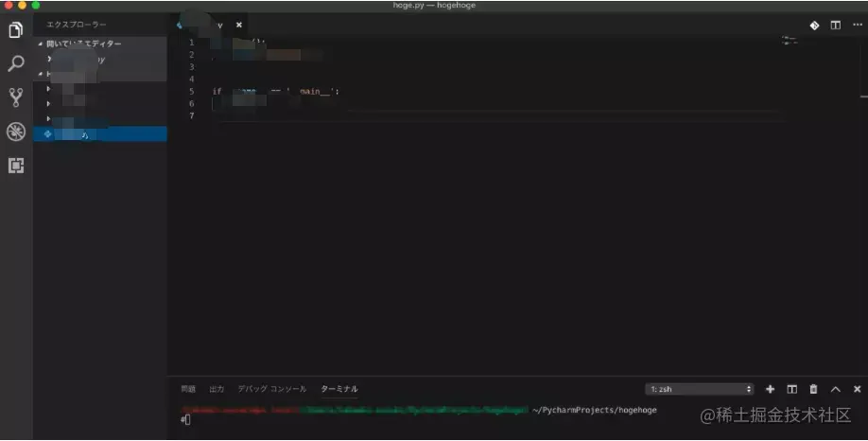Open the Debug view with bug icon
Screen dimensions: 868x441
pos(15,132)
